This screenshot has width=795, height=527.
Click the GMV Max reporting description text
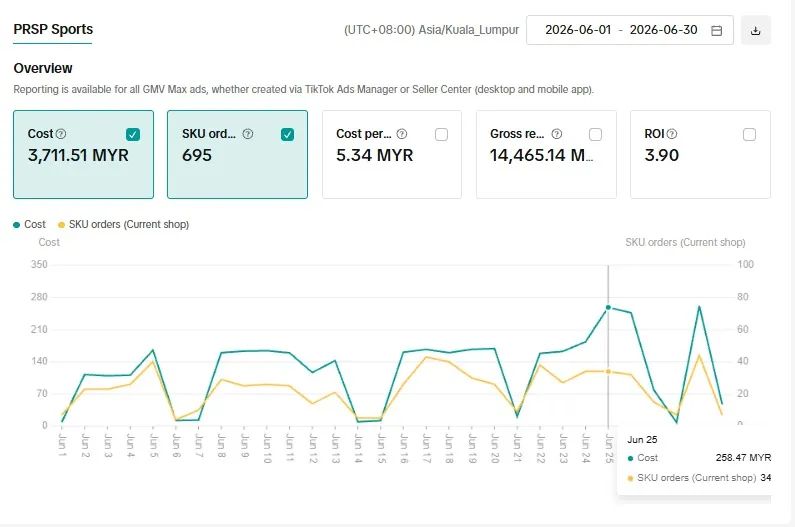pos(303,89)
